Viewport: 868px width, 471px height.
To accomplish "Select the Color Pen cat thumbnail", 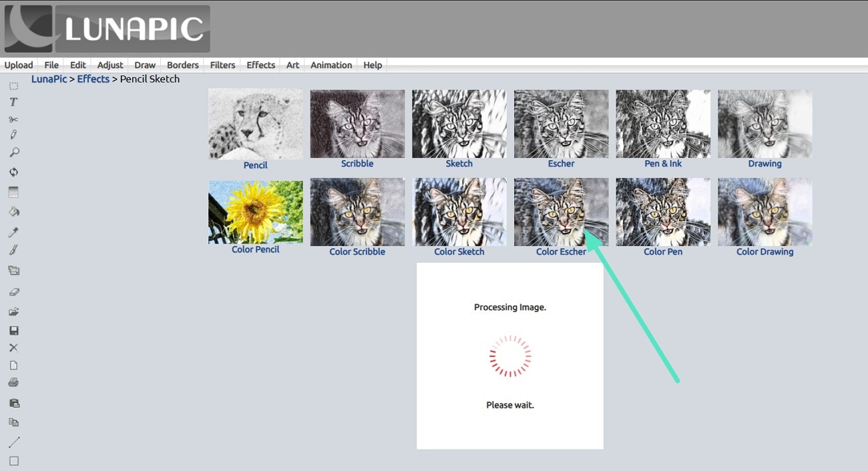I will (663, 211).
